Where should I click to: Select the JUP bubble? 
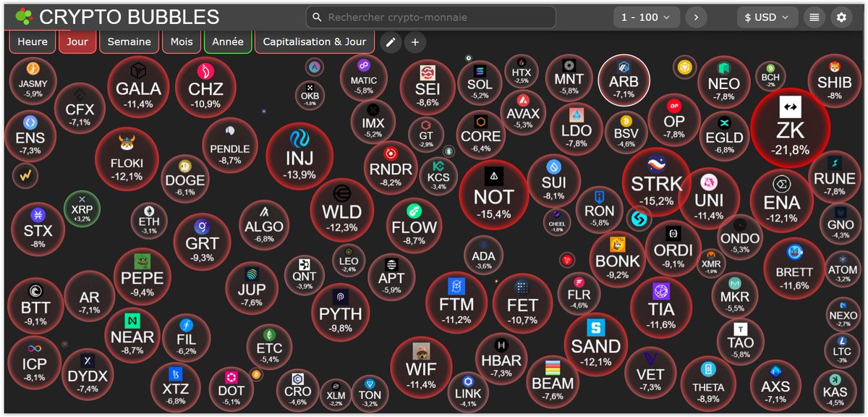coord(252,289)
